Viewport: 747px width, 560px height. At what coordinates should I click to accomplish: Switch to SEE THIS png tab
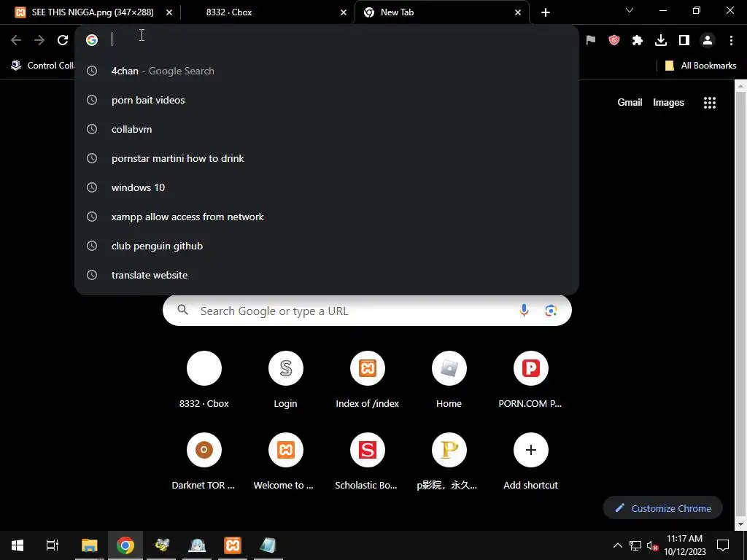[93, 12]
